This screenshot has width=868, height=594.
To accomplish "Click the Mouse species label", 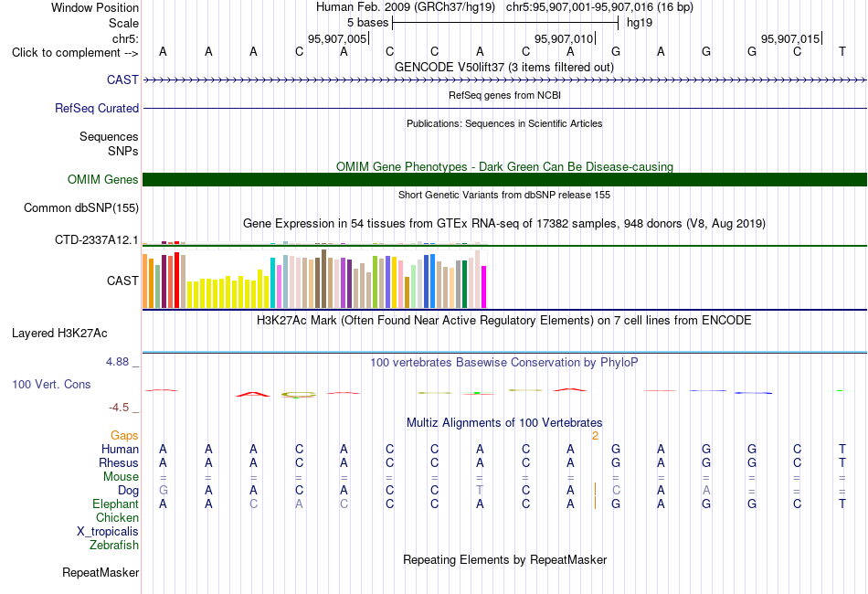I will pos(121,477).
